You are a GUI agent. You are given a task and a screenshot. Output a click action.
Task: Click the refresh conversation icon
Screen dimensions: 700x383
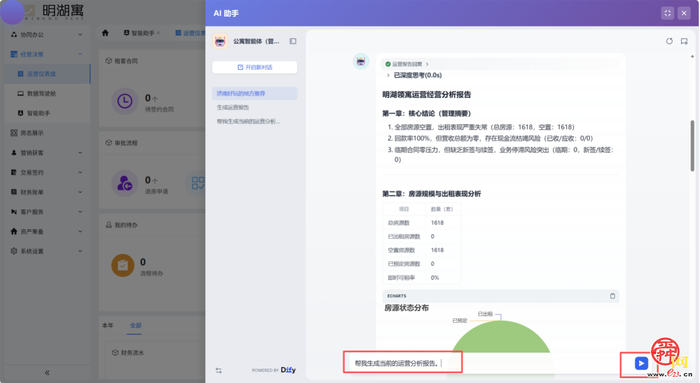pyautogui.click(x=669, y=41)
